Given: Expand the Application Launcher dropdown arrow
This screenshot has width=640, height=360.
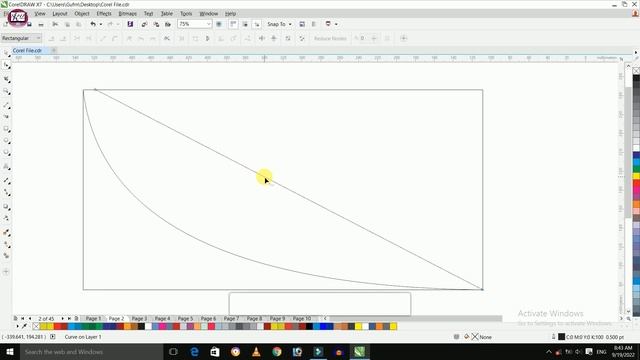Looking at the screenshot, I should [336, 24].
